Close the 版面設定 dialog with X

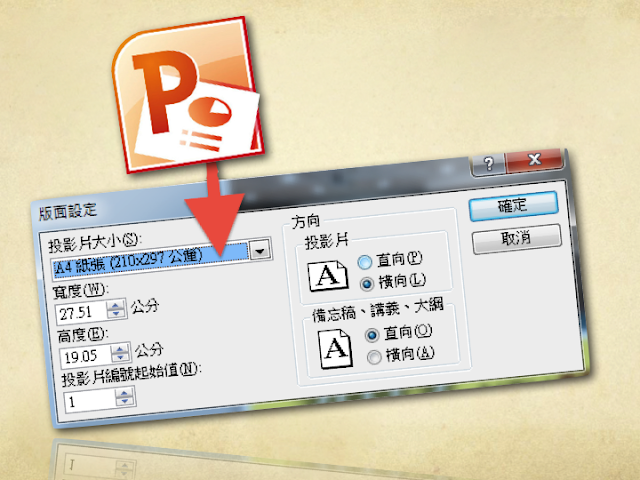point(535,159)
